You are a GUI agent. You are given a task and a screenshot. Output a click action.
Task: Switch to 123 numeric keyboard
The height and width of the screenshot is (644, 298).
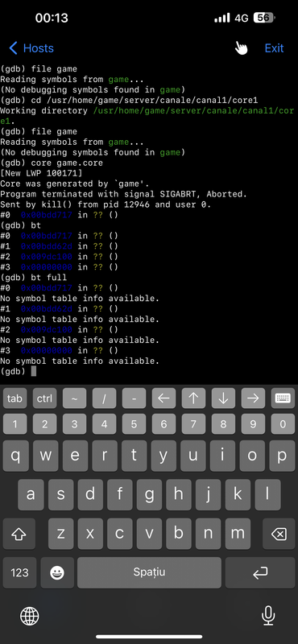(19, 572)
